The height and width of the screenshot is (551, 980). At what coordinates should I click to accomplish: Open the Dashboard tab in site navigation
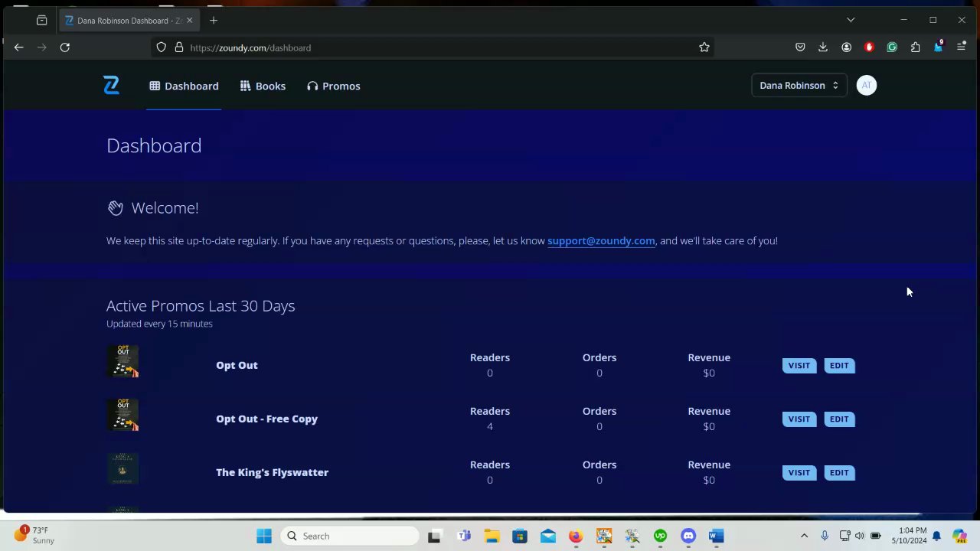[x=184, y=86]
